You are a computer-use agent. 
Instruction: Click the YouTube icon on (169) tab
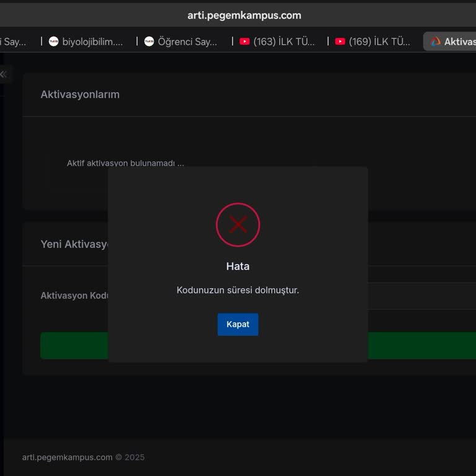point(340,42)
